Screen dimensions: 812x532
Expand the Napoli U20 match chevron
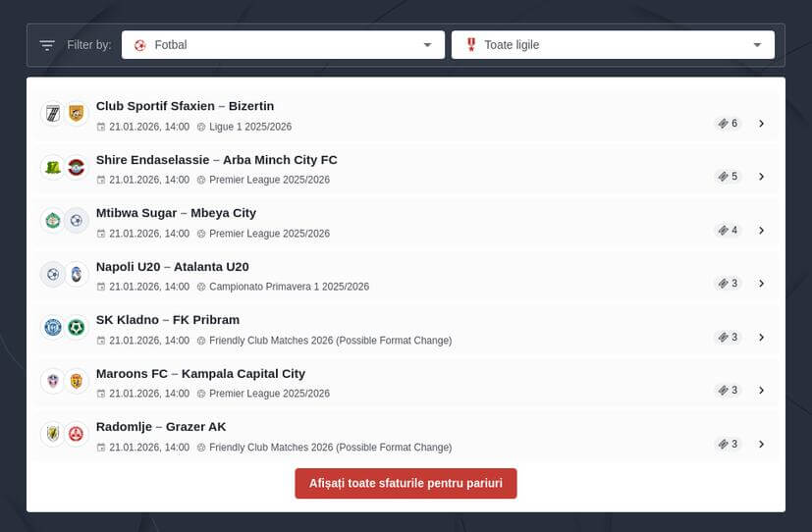coord(761,284)
